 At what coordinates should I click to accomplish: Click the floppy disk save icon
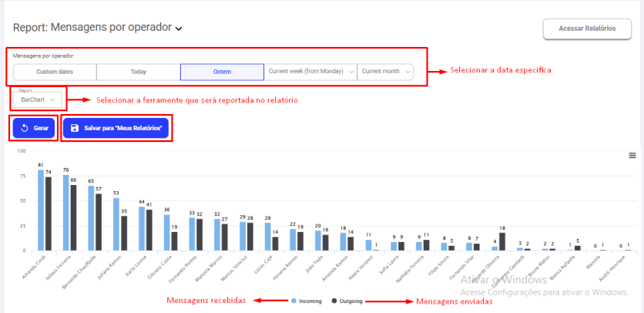click(x=74, y=128)
